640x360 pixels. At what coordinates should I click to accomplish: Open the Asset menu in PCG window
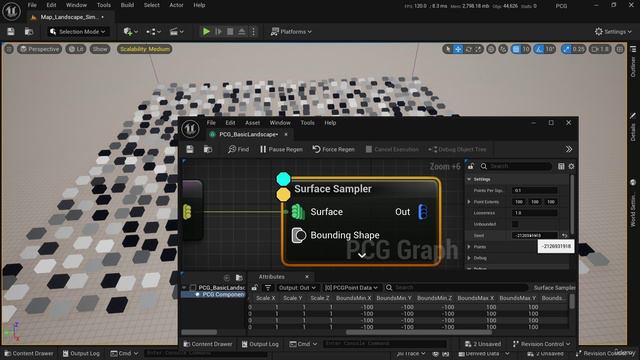(252, 122)
